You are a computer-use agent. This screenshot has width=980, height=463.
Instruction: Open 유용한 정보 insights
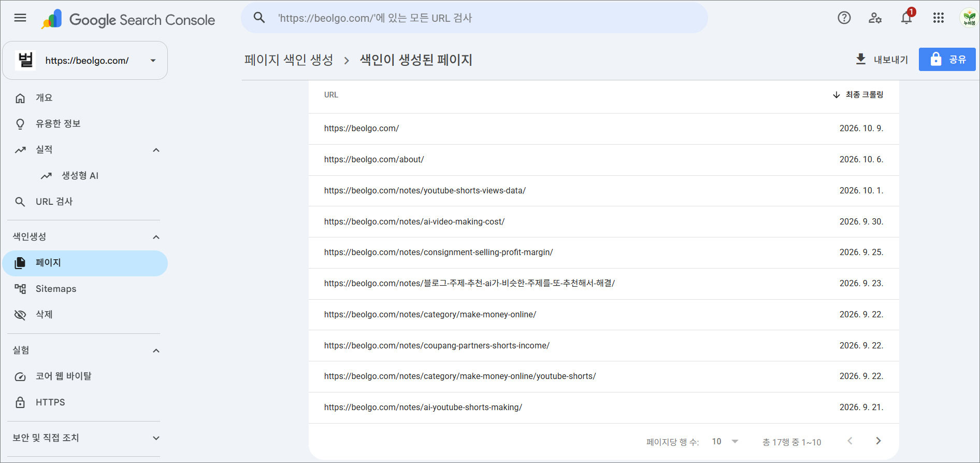[x=85, y=124]
